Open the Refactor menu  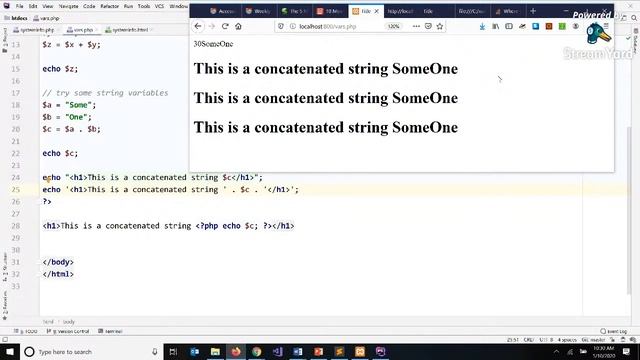[109, 6]
